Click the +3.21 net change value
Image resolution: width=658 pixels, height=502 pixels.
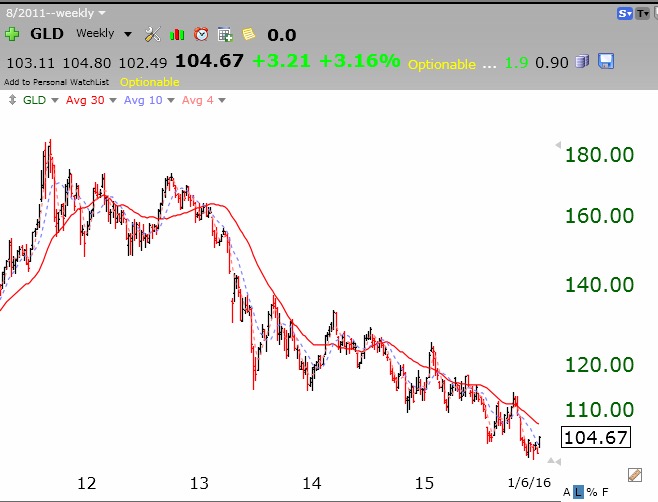(282, 61)
